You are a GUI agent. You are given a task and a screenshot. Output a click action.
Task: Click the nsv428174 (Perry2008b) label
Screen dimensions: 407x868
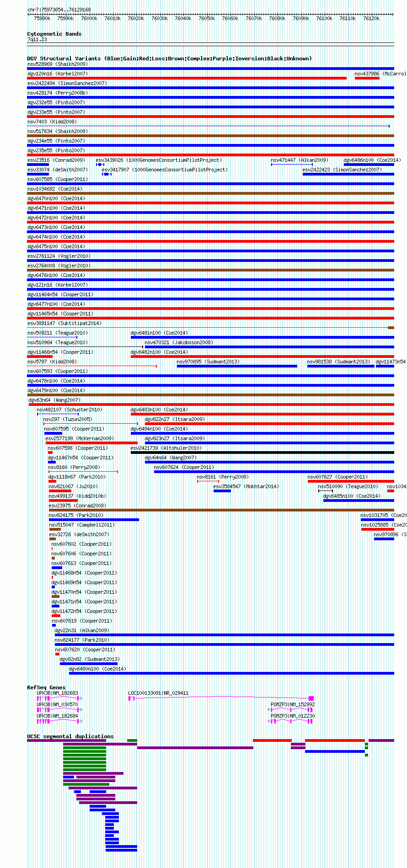coord(57,93)
